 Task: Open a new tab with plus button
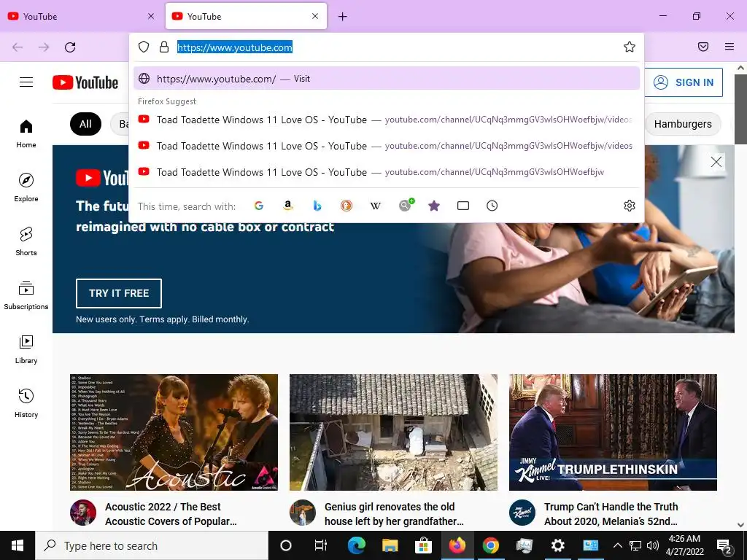coord(343,17)
